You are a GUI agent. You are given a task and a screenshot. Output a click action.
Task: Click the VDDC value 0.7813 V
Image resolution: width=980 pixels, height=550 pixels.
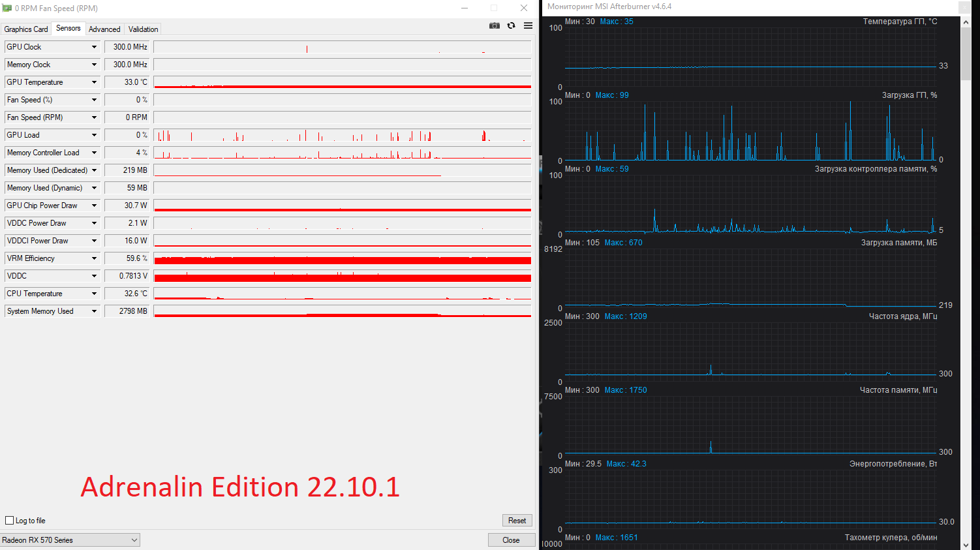click(x=127, y=276)
